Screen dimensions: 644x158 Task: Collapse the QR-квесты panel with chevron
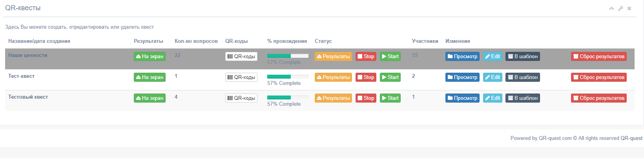[x=611, y=8]
